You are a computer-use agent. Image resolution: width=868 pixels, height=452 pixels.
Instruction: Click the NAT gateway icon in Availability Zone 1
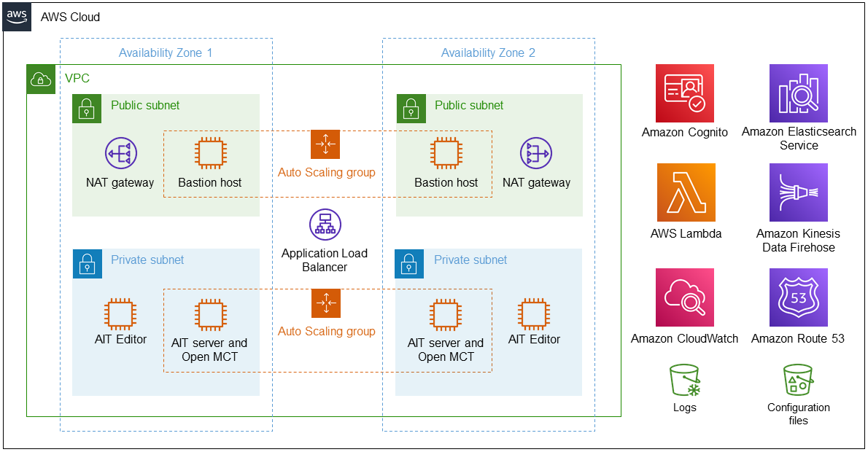point(120,153)
